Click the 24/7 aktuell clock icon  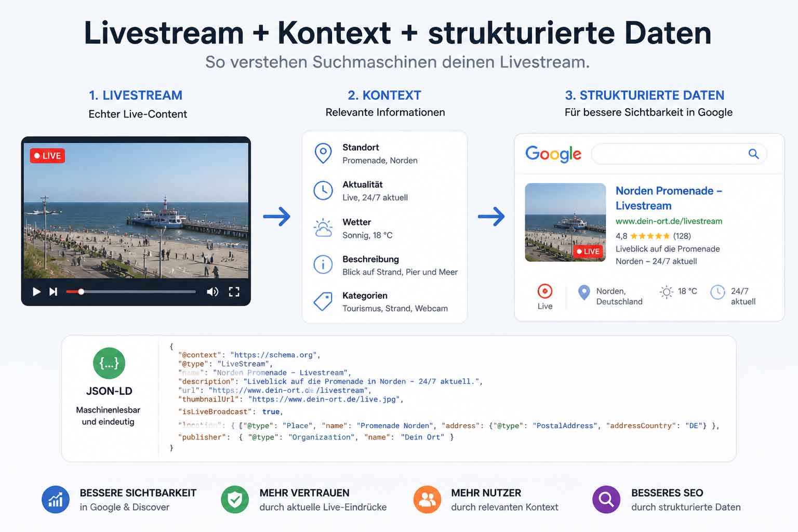click(717, 292)
